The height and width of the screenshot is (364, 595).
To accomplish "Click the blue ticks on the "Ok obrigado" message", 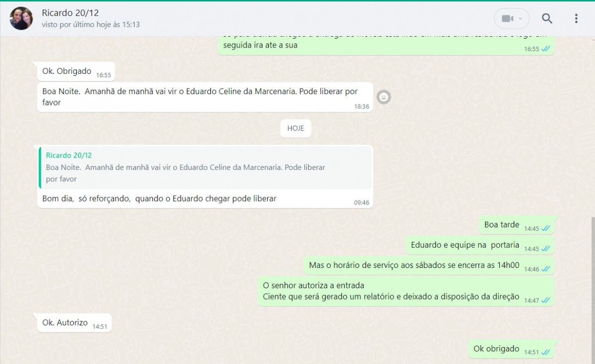I will [546, 352].
